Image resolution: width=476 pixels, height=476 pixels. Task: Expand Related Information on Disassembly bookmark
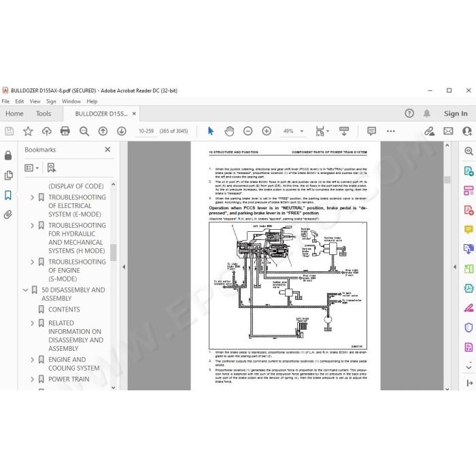[x=32, y=323]
